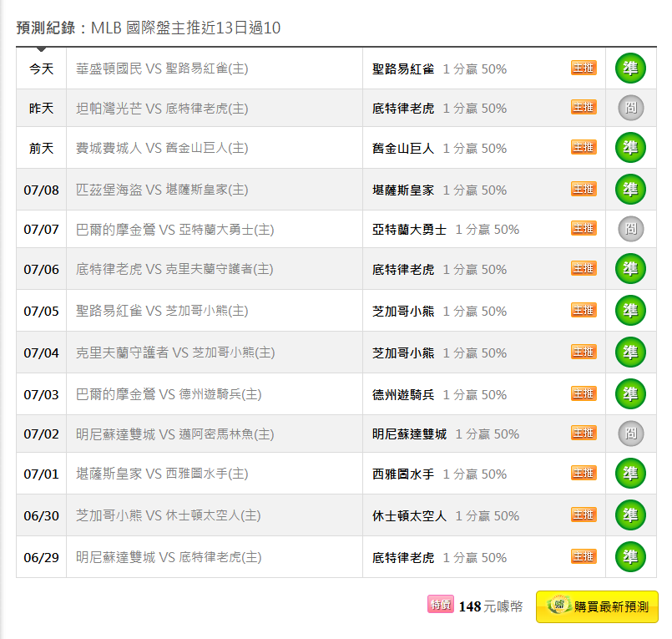Click the 主推 badge in 07/07 row
This screenshot has width=672, height=639.
coord(584,228)
